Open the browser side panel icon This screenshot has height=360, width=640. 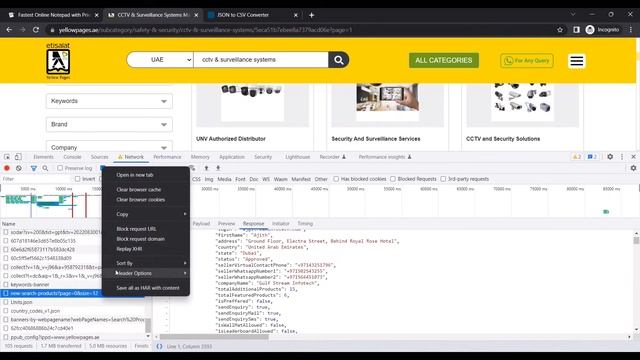pyautogui.click(x=576, y=30)
